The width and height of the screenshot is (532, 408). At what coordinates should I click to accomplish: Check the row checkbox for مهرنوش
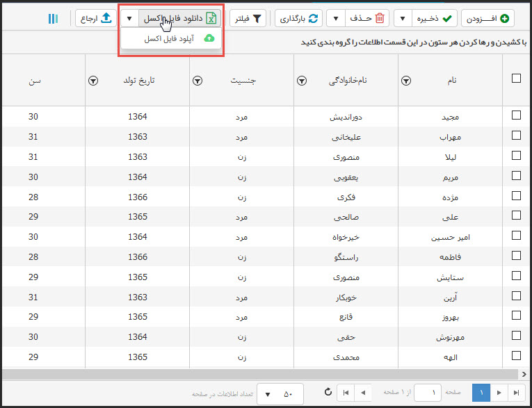[x=516, y=336]
